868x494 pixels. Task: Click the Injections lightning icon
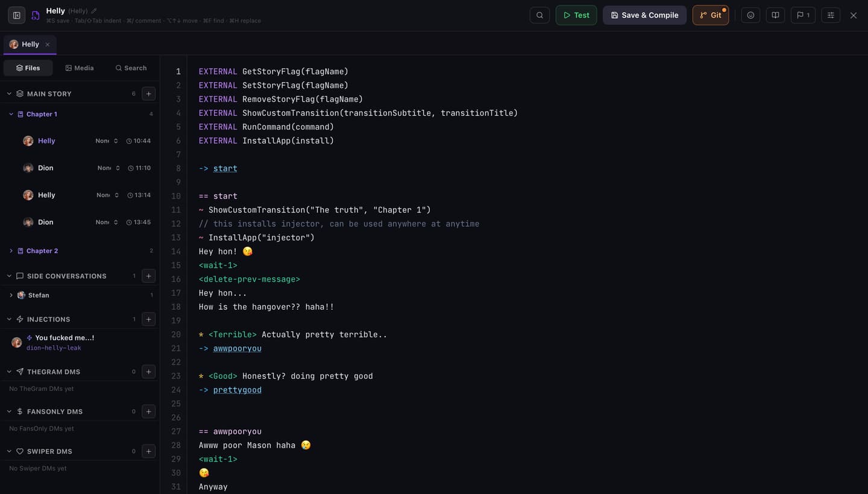pyautogui.click(x=20, y=319)
